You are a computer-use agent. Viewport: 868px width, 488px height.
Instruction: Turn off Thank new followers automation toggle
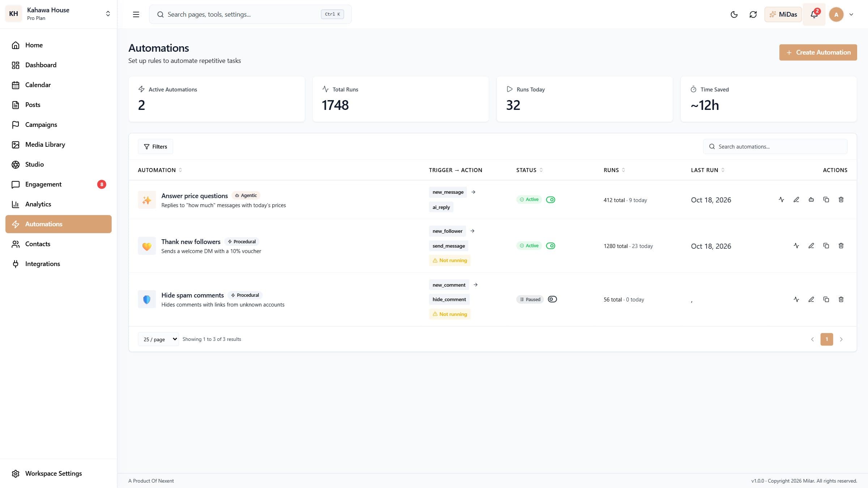click(550, 246)
